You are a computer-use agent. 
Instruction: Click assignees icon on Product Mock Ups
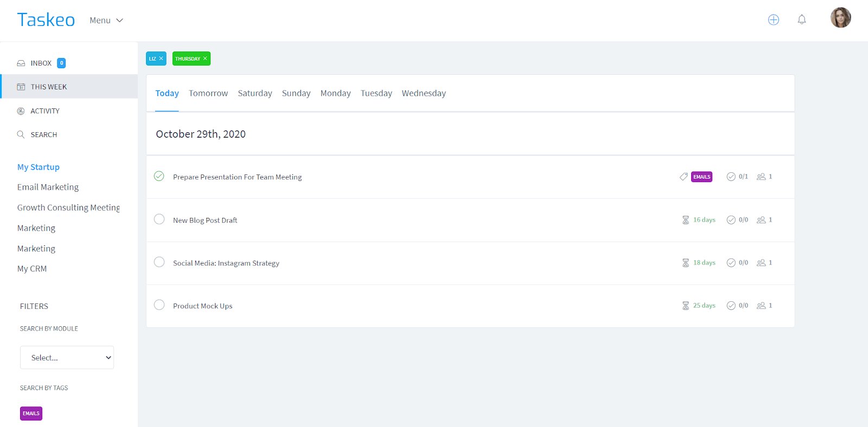click(x=761, y=306)
